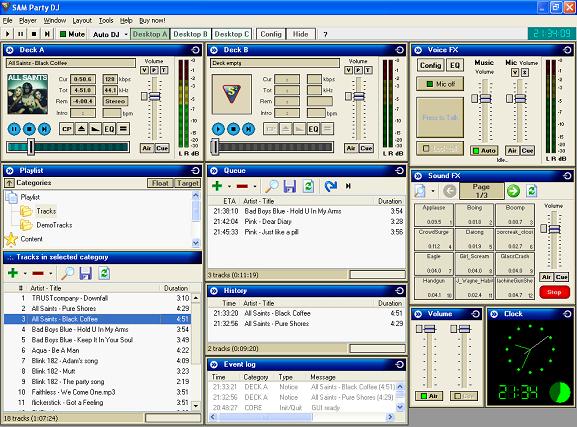
Task: Switch to the Desktop B tab
Action: [x=190, y=34]
